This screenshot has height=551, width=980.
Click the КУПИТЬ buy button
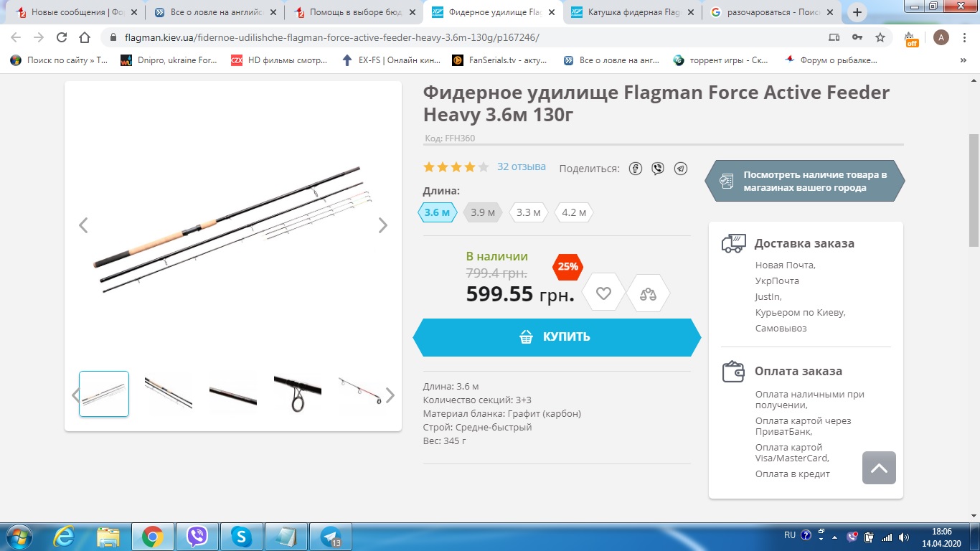(x=557, y=337)
